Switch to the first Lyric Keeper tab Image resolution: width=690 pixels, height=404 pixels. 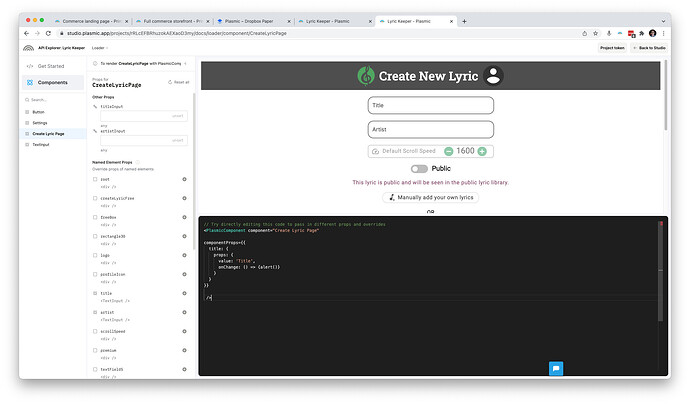click(x=334, y=21)
